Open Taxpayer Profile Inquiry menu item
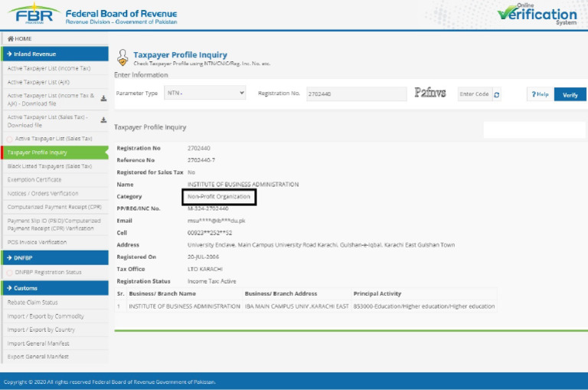 [x=55, y=152]
